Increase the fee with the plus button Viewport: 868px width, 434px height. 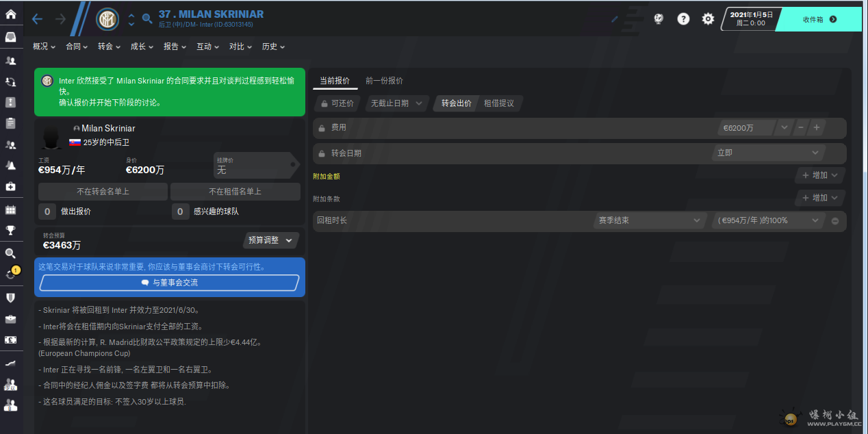tap(817, 127)
